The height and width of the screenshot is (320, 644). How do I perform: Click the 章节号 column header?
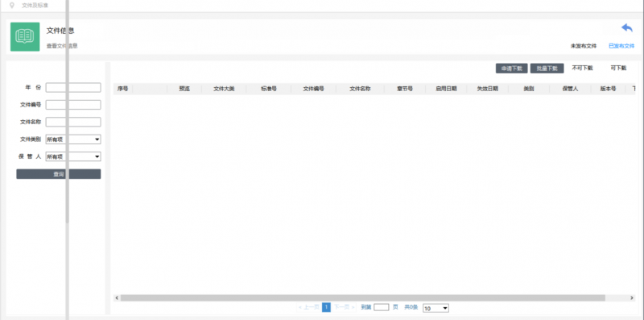[x=405, y=89]
